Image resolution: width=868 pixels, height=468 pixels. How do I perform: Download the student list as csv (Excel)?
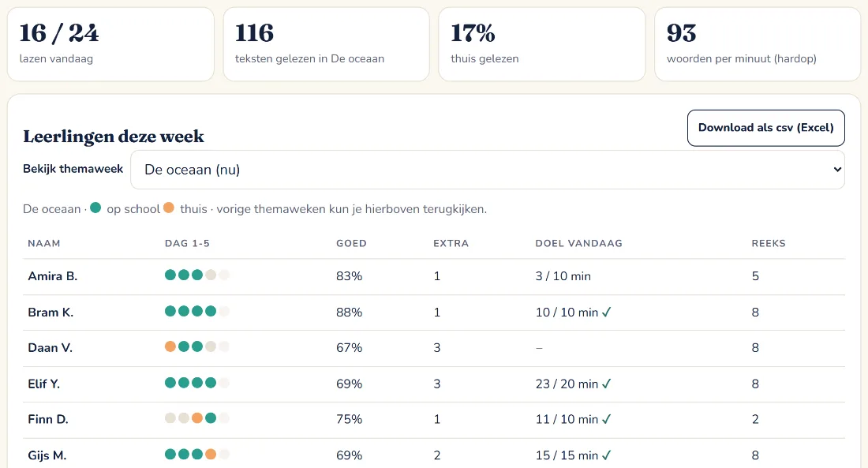pos(765,128)
